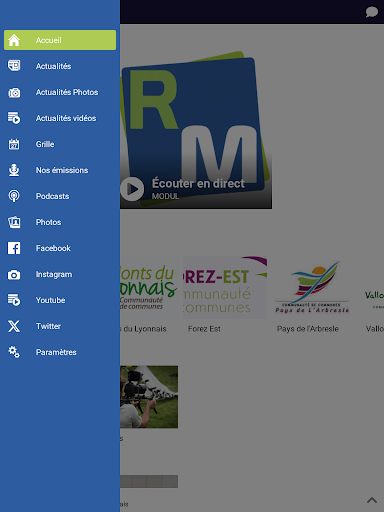Go to Actualités Photos section
Screen dimensions: 384x512
tap(60, 92)
